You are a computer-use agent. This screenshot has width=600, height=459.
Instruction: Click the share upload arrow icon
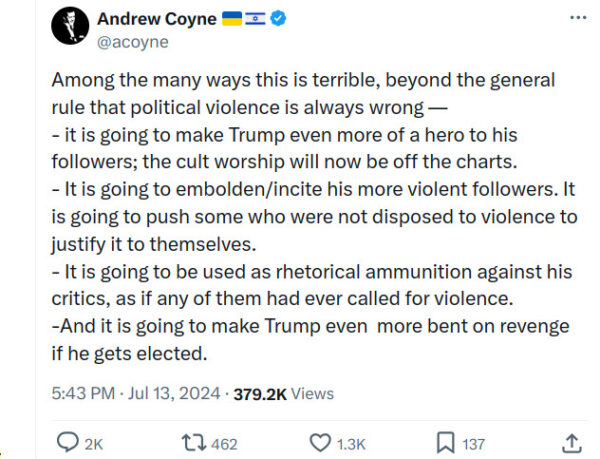point(572,441)
